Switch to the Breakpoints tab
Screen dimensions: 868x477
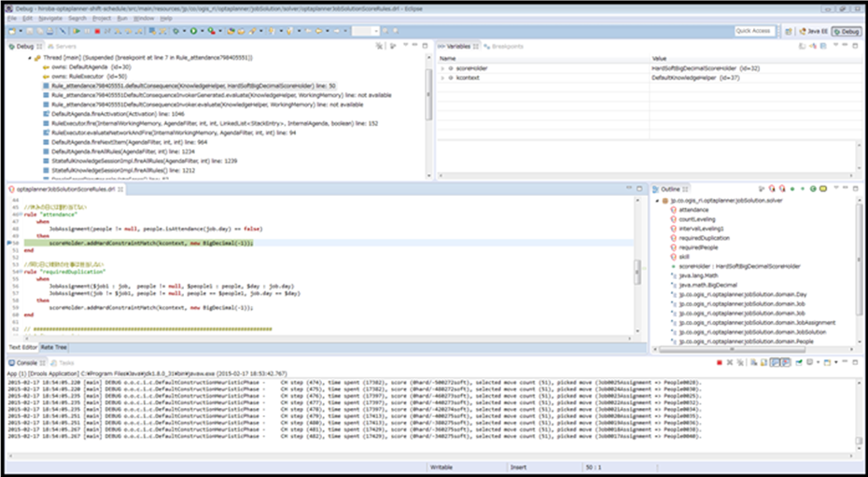[504, 47]
